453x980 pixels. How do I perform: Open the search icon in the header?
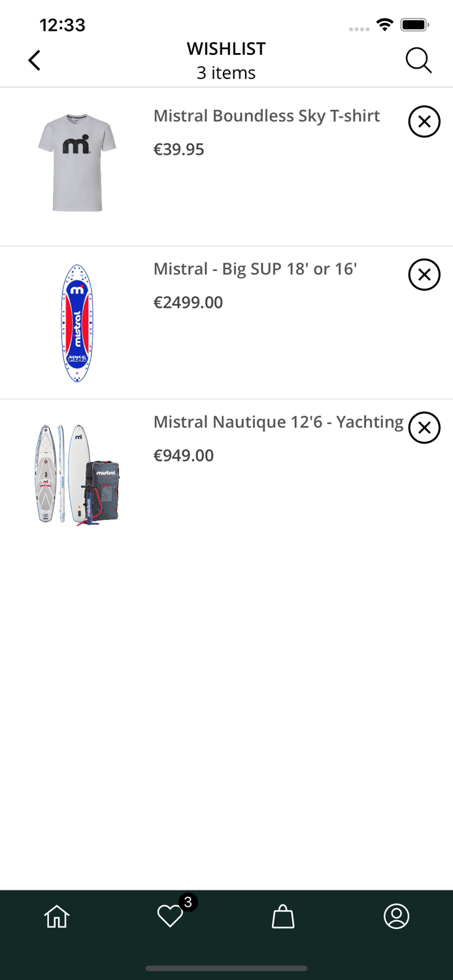click(418, 59)
